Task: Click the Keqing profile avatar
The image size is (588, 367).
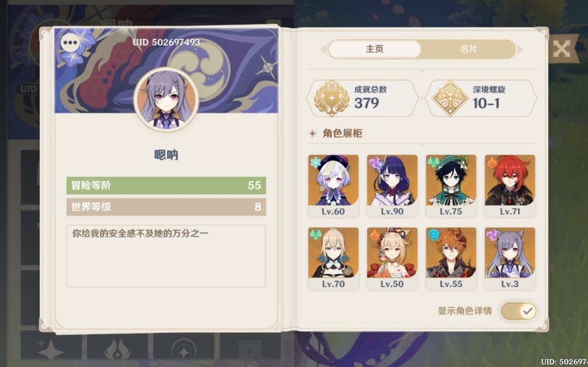Action: 166,99
